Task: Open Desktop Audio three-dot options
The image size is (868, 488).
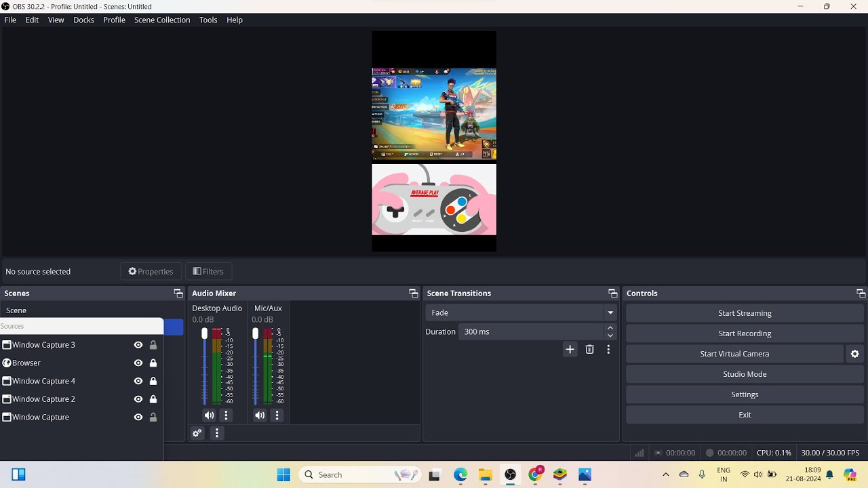Action: click(226, 415)
